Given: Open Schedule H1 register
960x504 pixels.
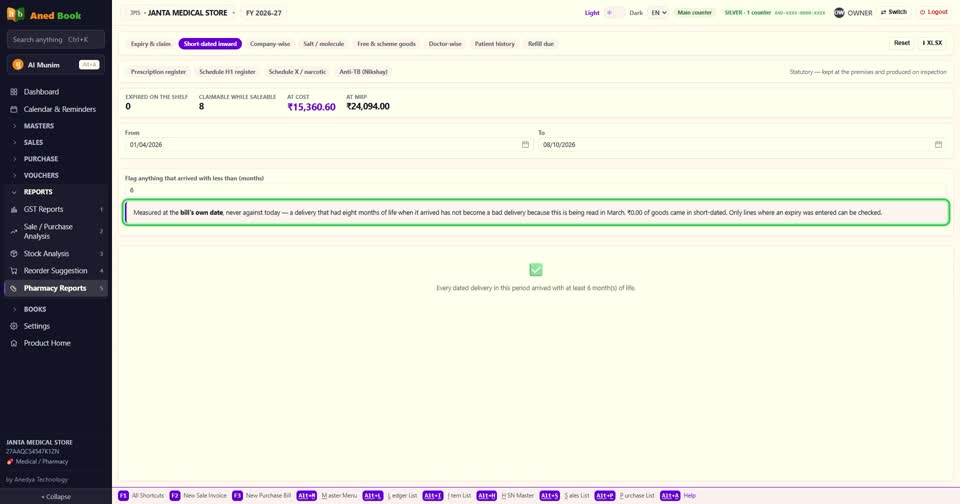Looking at the screenshot, I should (227, 72).
